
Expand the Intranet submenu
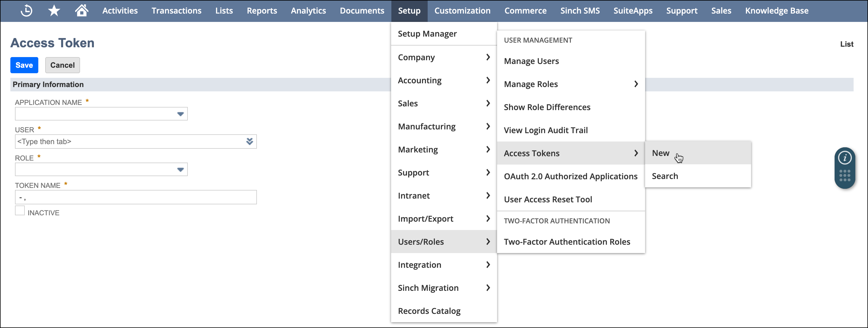pos(444,195)
